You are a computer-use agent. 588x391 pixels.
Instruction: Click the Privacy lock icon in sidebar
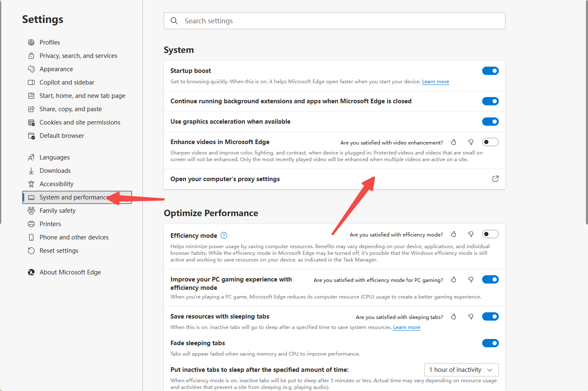click(31, 56)
